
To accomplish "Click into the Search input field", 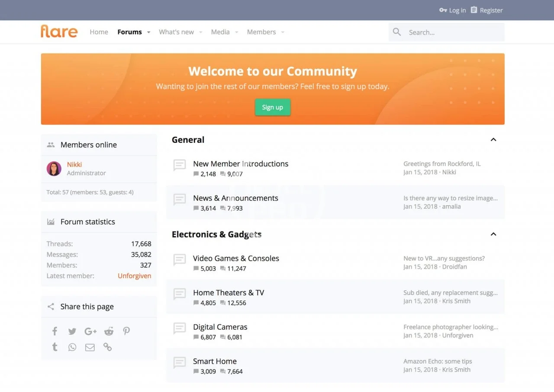I will tap(452, 32).
